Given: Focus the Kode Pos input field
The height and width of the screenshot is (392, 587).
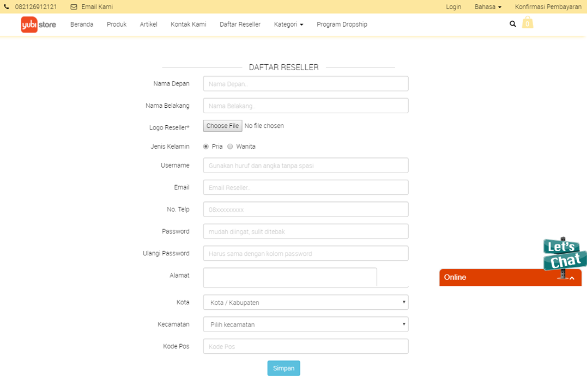Looking at the screenshot, I should click(305, 346).
